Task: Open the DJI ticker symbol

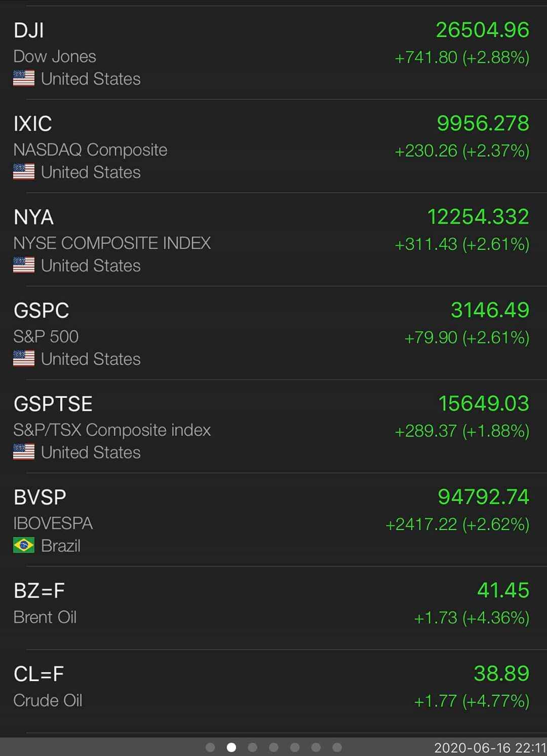Action: [29, 30]
